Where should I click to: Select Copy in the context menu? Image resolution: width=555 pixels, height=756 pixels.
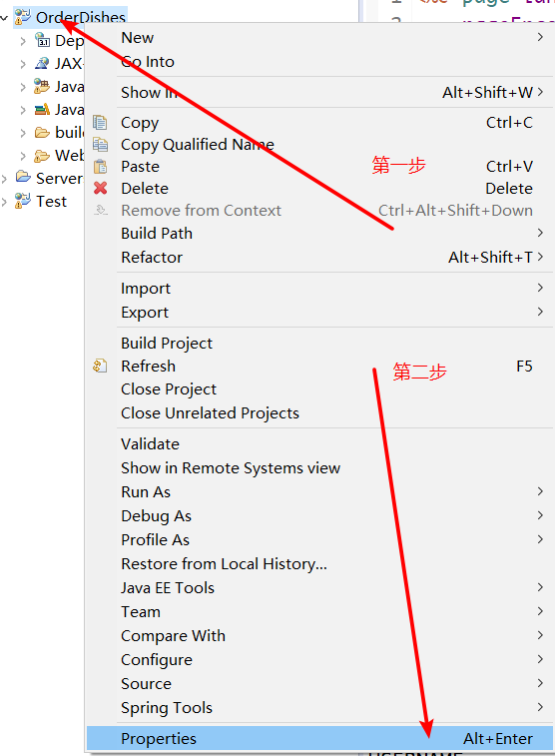318,123
